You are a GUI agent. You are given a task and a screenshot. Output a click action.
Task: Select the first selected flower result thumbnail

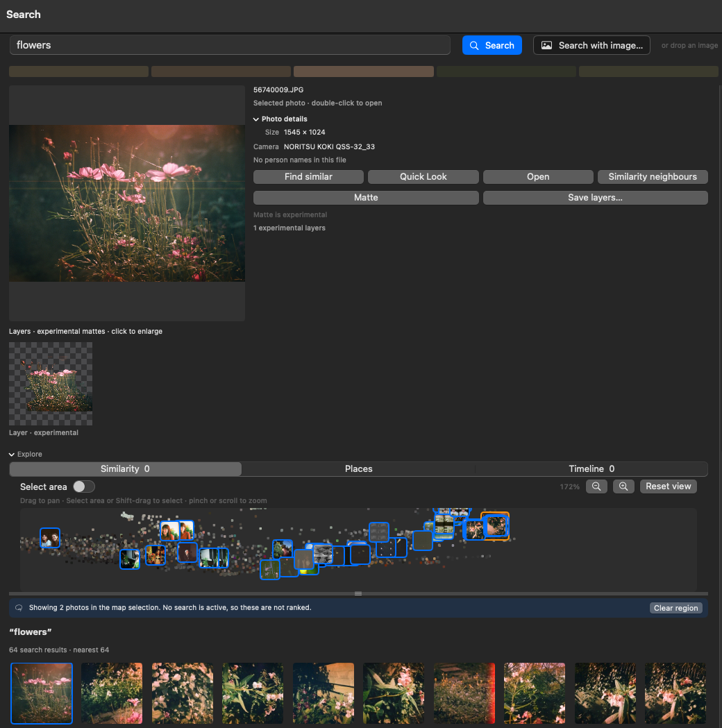(42, 693)
